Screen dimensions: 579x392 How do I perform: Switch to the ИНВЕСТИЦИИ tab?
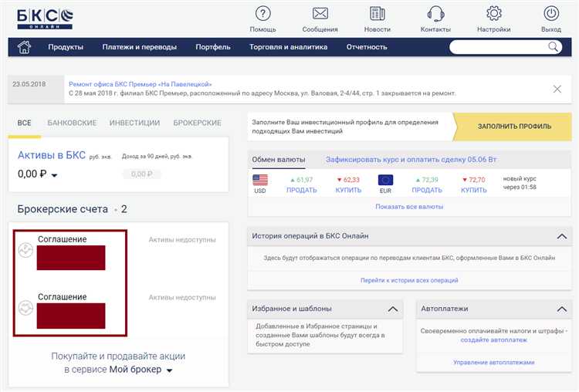point(135,123)
